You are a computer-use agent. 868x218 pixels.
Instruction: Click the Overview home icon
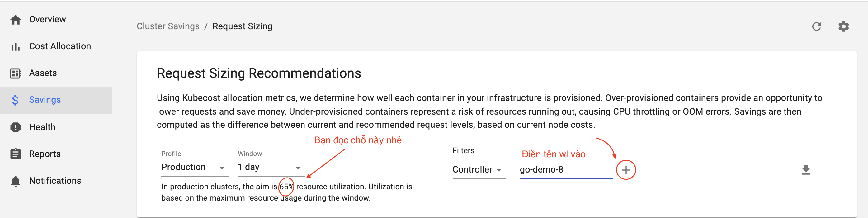[16, 20]
